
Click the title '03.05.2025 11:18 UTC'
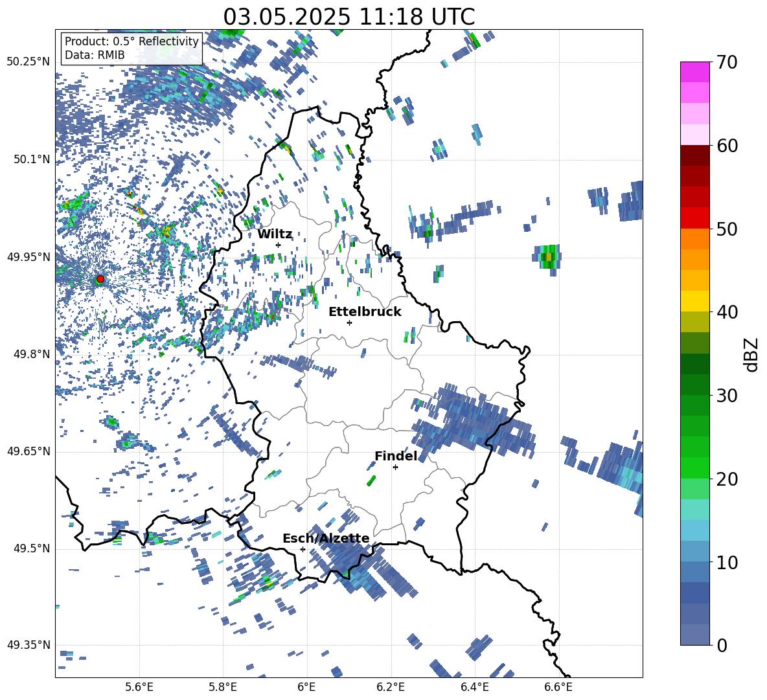pos(349,17)
